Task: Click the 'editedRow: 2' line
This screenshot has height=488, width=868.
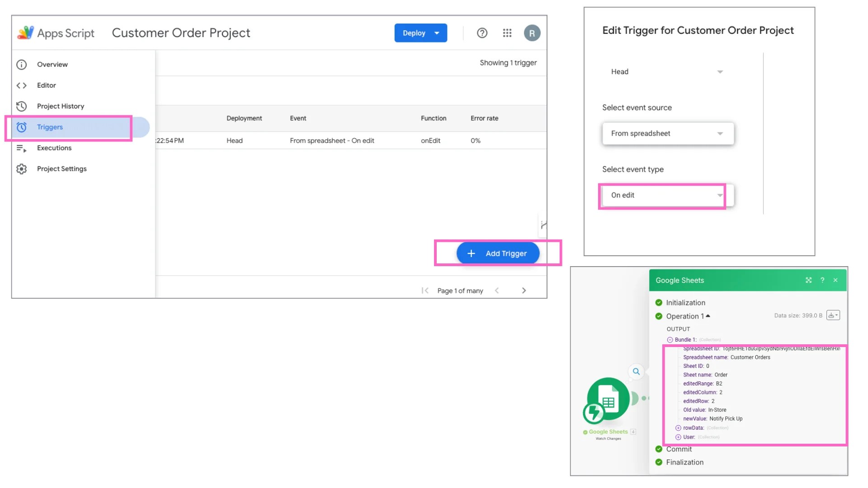Action: [699, 401]
